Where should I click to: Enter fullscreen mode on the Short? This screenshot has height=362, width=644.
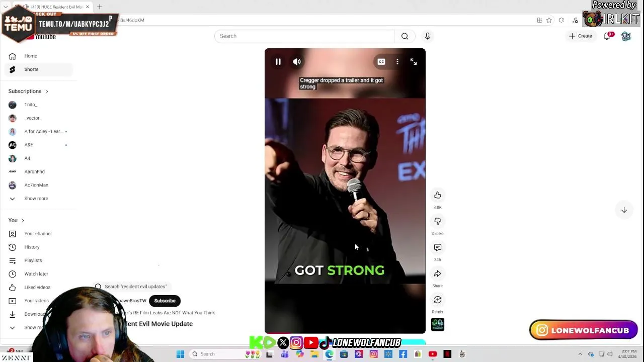(x=414, y=62)
